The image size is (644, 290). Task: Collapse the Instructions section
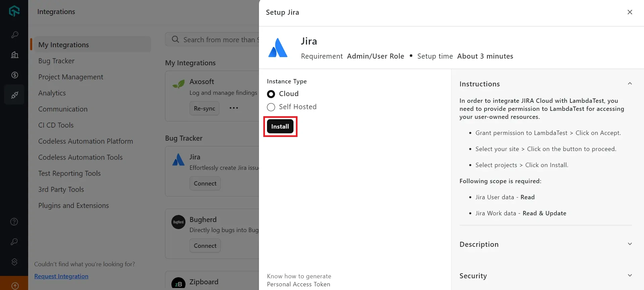(x=630, y=84)
